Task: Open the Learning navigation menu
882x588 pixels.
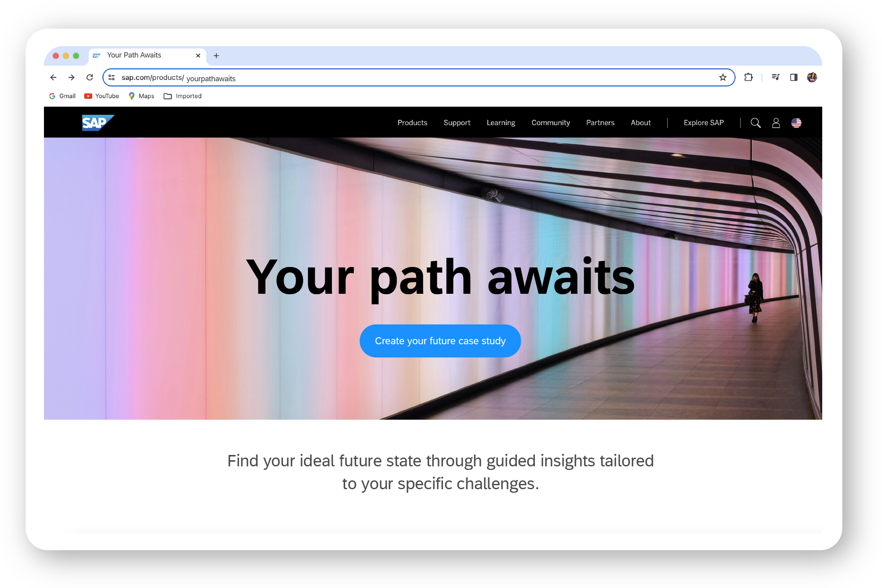Action: click(501, 123)
